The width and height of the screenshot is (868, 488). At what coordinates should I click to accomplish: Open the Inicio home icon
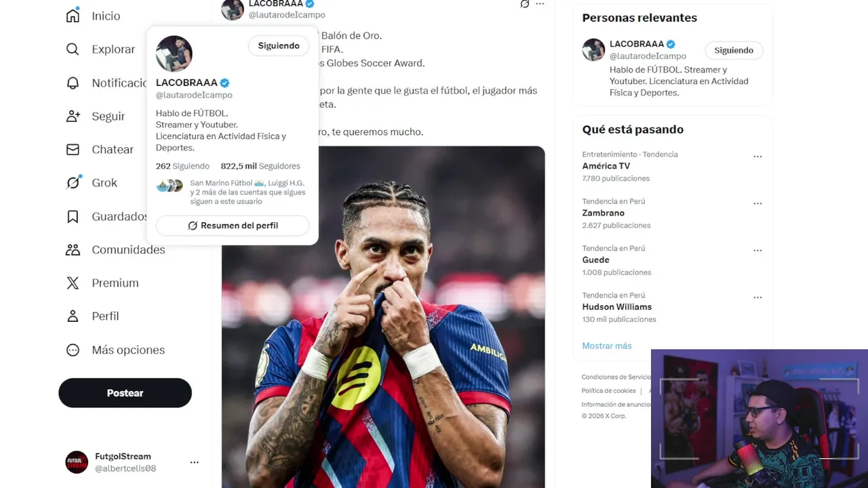[73, 16]
